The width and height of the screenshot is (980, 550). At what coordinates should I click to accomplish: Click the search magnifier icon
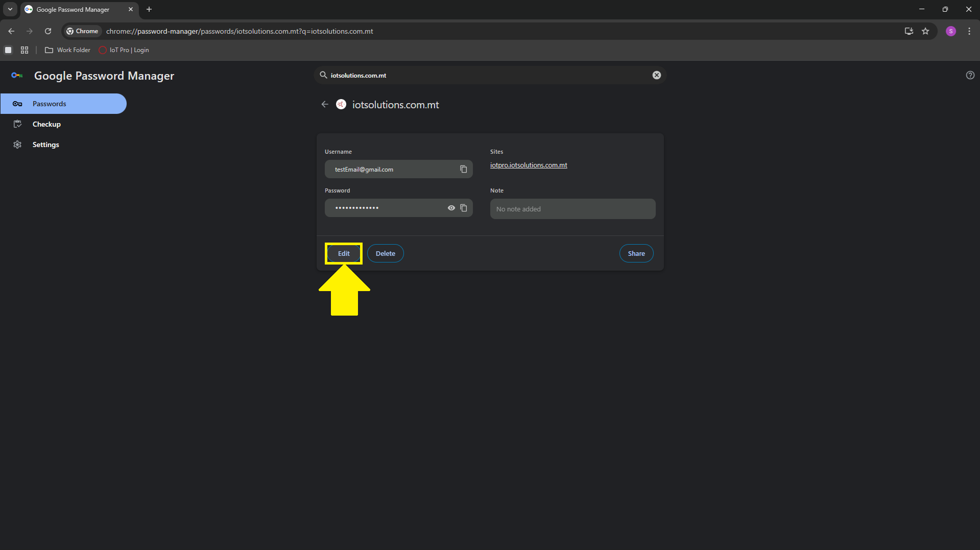(323, 75)
